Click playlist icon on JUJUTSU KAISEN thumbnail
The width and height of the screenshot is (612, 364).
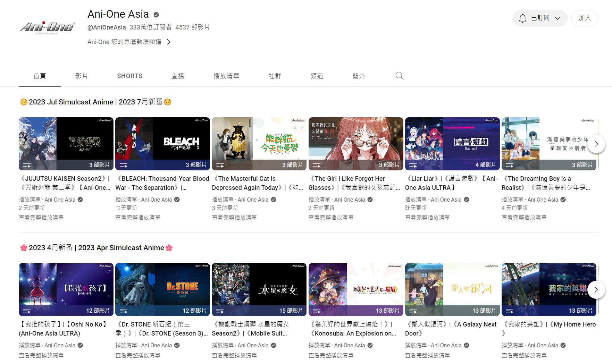point(27,165)
